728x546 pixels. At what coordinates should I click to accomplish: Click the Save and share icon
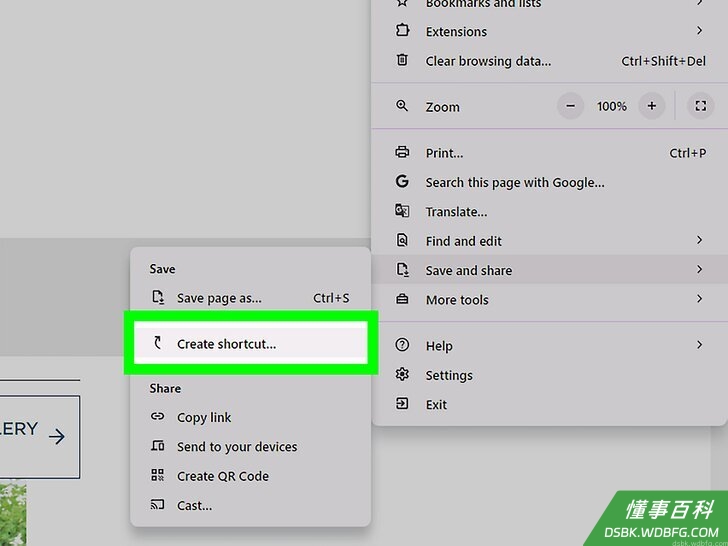pos(402,269)
